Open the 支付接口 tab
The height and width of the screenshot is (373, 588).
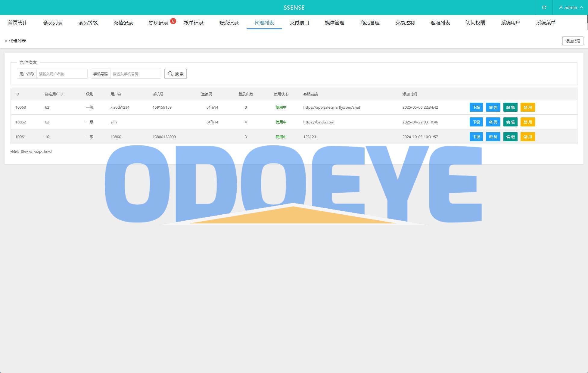point(299,23)
